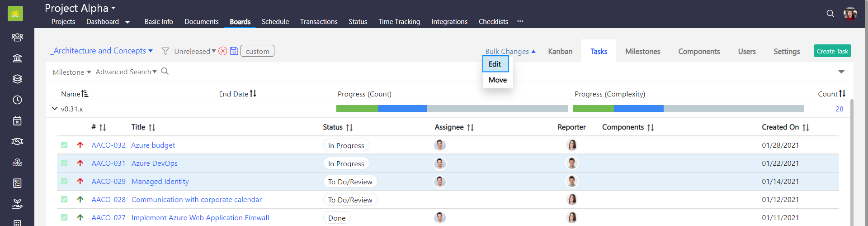Image resolution: width=868 pixels, height=226 pixels.
Task: Open the Azure DevOps task link
Action: coord(154,163)
